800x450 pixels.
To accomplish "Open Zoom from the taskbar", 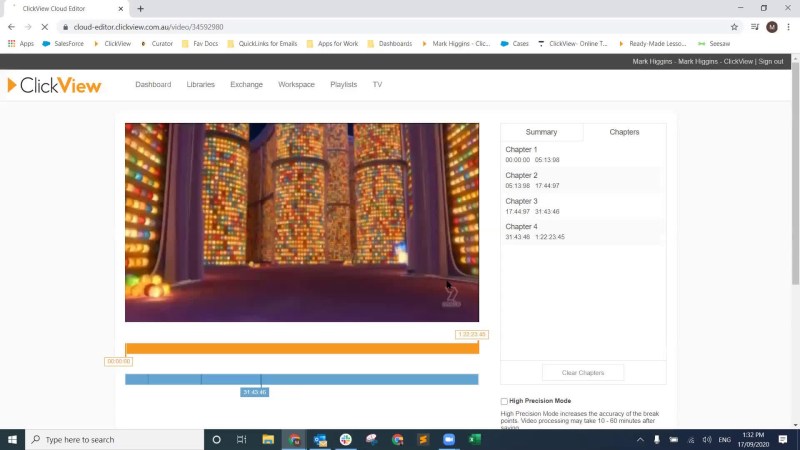I will 449,439.
